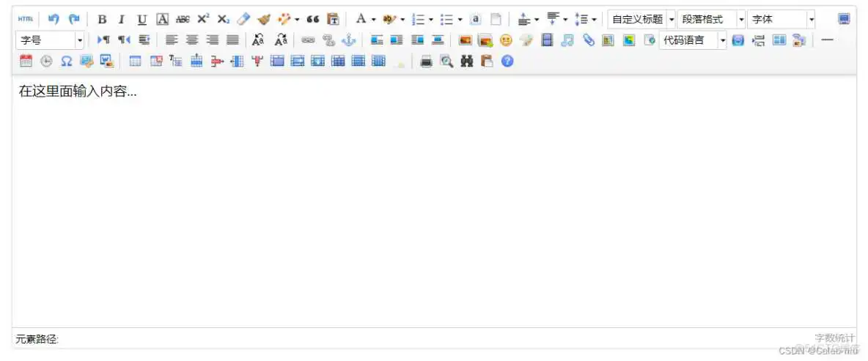This screenshot has height=361, width=868.
Task: Toggle italic formatting
Action: pos(122,20)
